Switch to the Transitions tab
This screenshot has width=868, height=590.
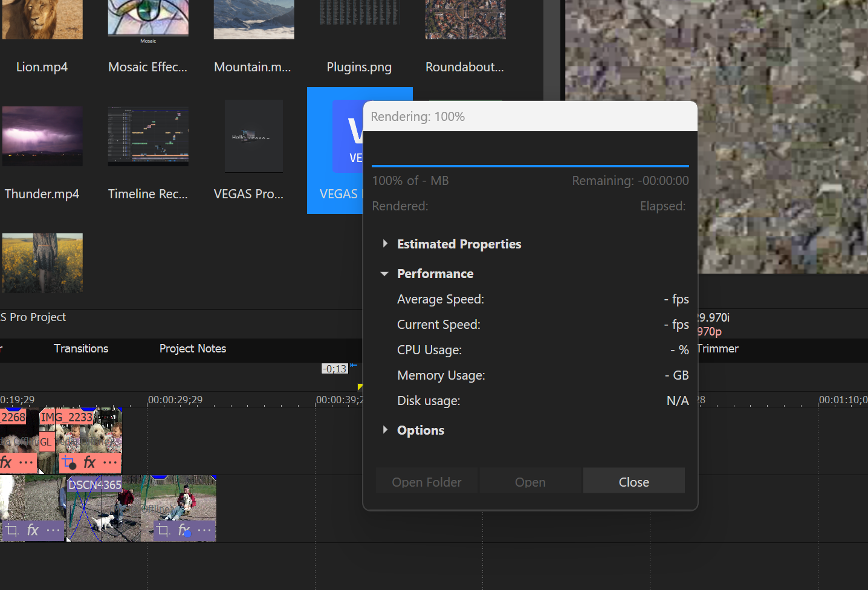click(81, 349)
